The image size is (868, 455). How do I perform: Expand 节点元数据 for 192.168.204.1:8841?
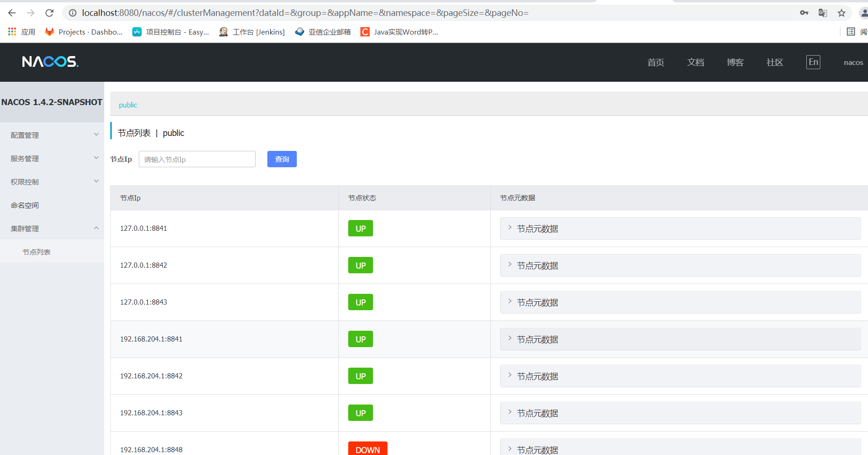coord(681,339)
